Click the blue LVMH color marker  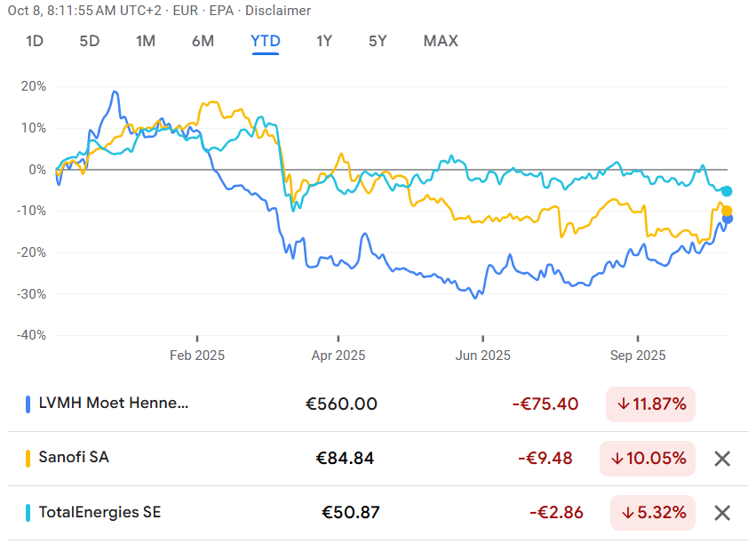(28, 404)
